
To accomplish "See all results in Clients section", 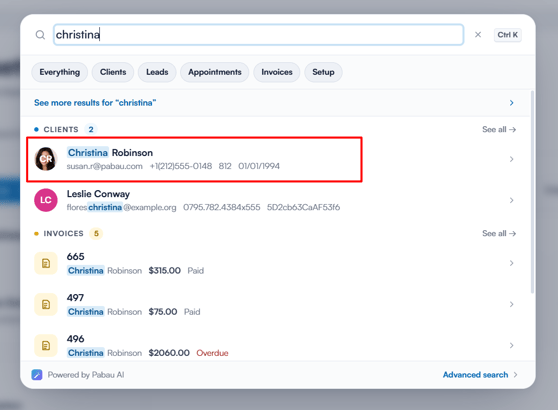I will (x=499, y=130).
